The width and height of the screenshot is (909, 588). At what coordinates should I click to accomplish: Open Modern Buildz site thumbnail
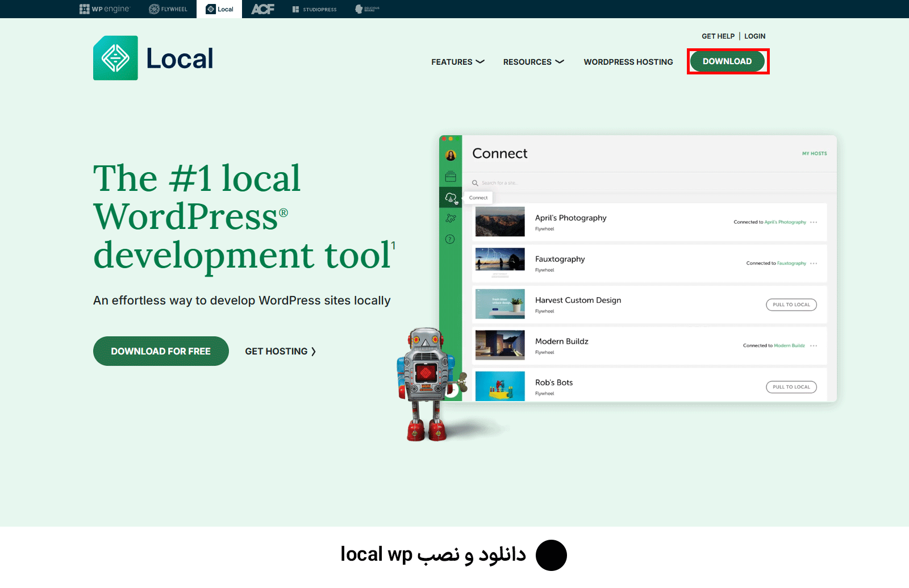pyautogui.click(x=500, y=345)
